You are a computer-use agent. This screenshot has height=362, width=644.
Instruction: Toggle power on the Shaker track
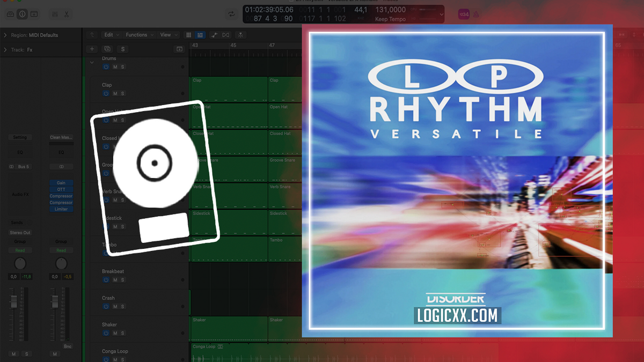tap(106, 333)
